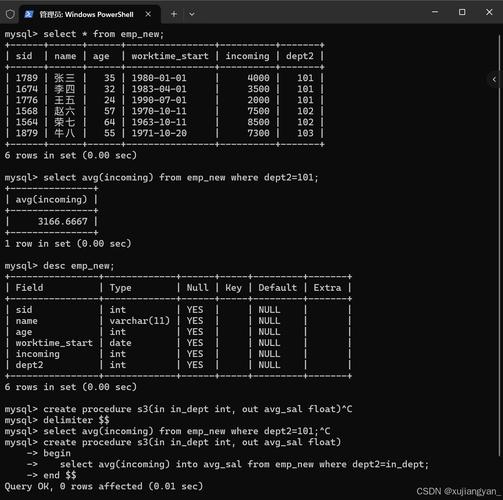Click the Default column header
The width and height of the screenshot is (503, 500).
pos(277,287)
